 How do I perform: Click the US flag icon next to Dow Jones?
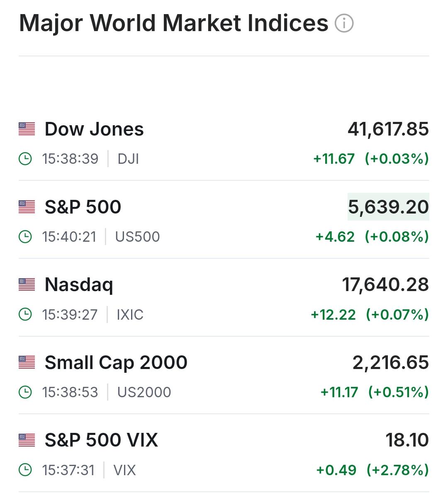tap(27, 129)
